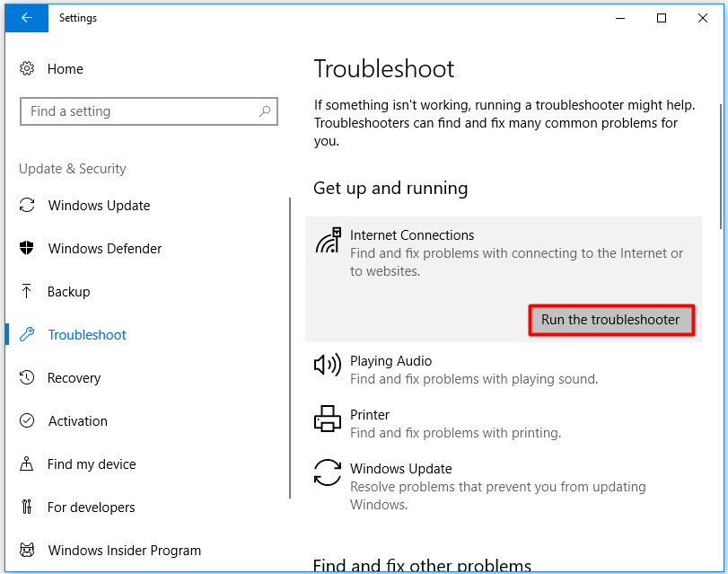Open Windows Update from the sidebar
728x574 pixels.
(84, 206)
